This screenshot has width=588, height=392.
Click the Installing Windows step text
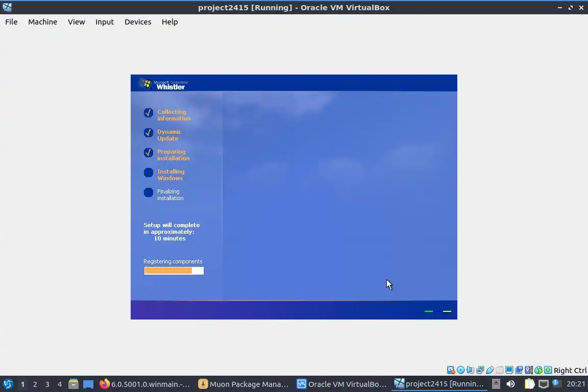pyautogui.click(x=170, y=175)
